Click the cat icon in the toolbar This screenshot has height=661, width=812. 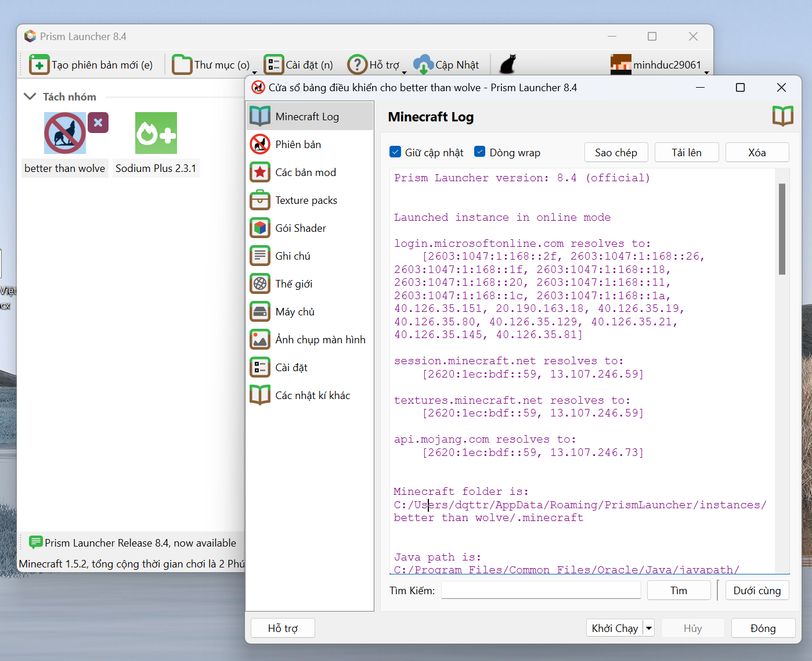(x=508, y=64)
